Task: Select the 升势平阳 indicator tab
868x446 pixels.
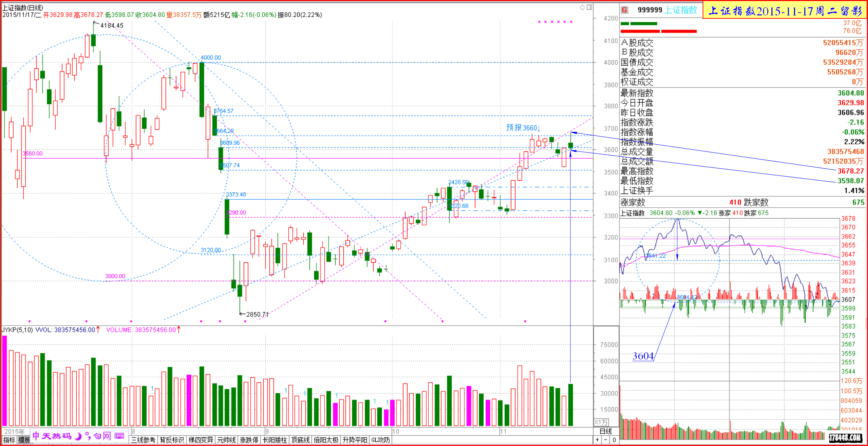Action: (355, 440)
